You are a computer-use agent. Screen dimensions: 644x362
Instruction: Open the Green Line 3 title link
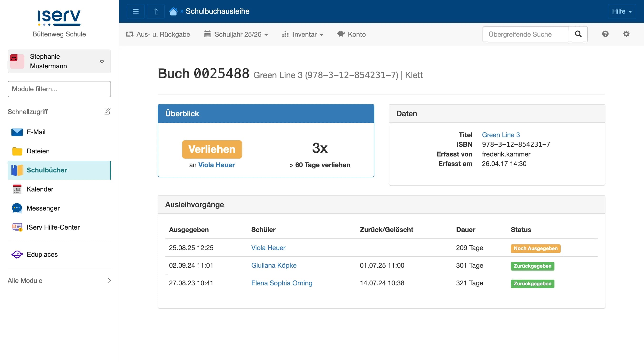pyautogui.click(x=500, y=135)
